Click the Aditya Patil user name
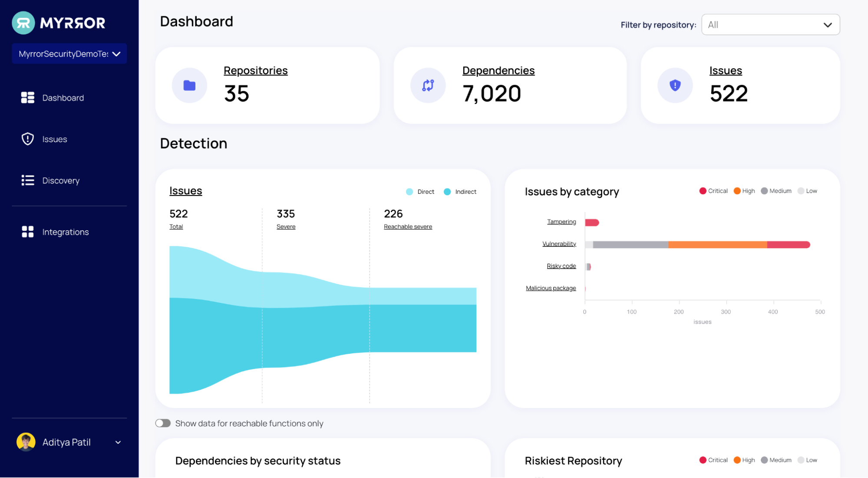868x478 pixels. click(x=66, y=442)
